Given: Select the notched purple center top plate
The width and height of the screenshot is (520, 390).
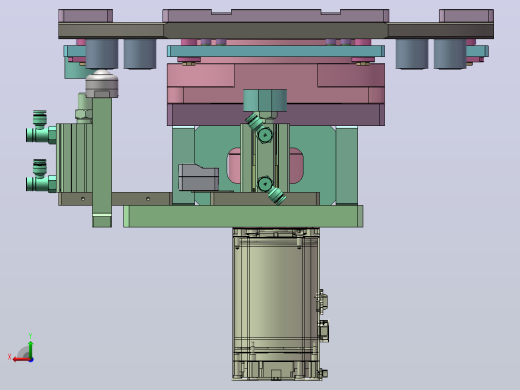Looking at the screenshot, I should coord(276,16).
